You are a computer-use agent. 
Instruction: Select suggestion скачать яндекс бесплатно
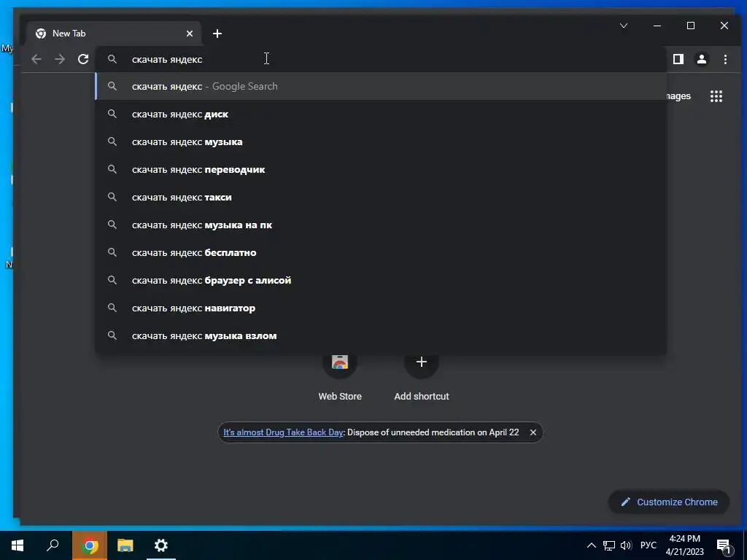coord(381,252)
